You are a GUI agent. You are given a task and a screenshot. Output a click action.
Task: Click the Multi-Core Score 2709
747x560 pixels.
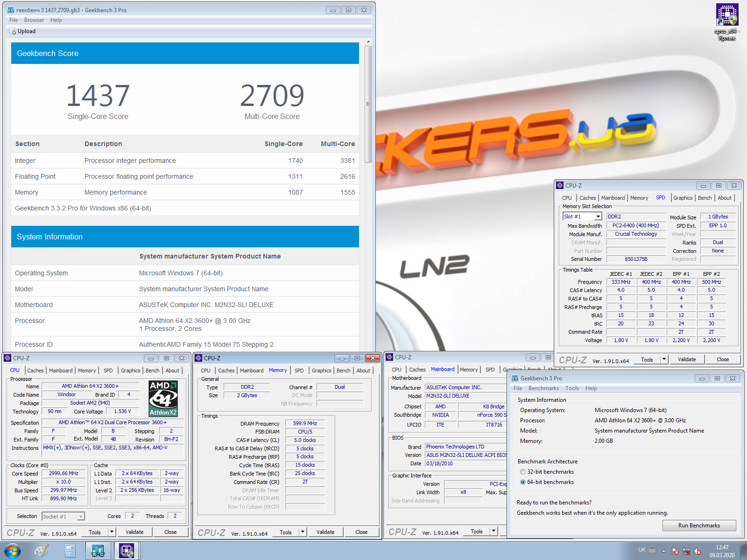(x=272, y=96)
